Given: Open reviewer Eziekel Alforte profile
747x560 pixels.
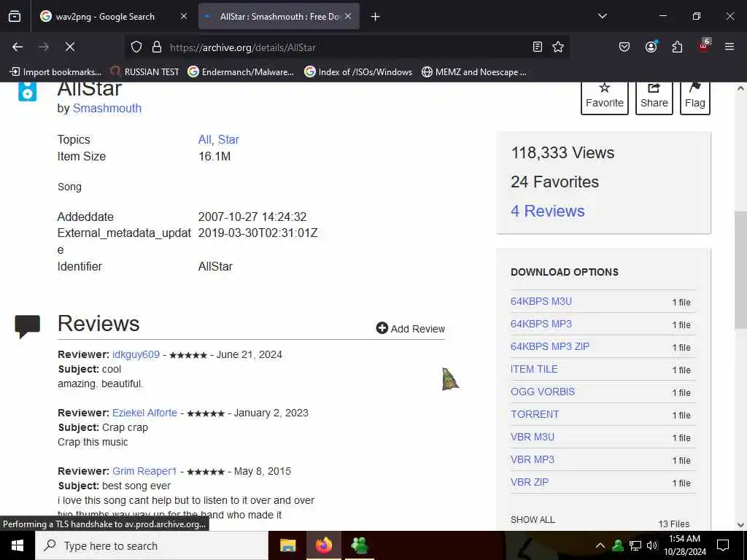Looking at the screenshot, I should pos(144,413).
